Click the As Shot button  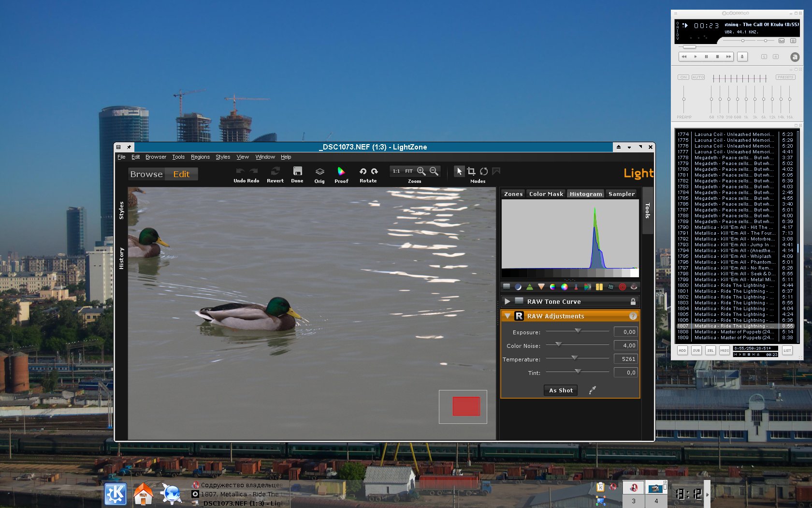[x=561, y=390]
